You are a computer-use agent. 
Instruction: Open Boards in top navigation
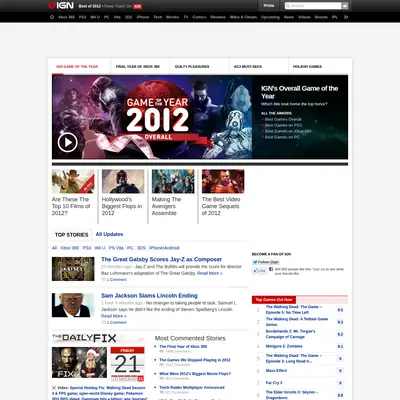[321, 17]
